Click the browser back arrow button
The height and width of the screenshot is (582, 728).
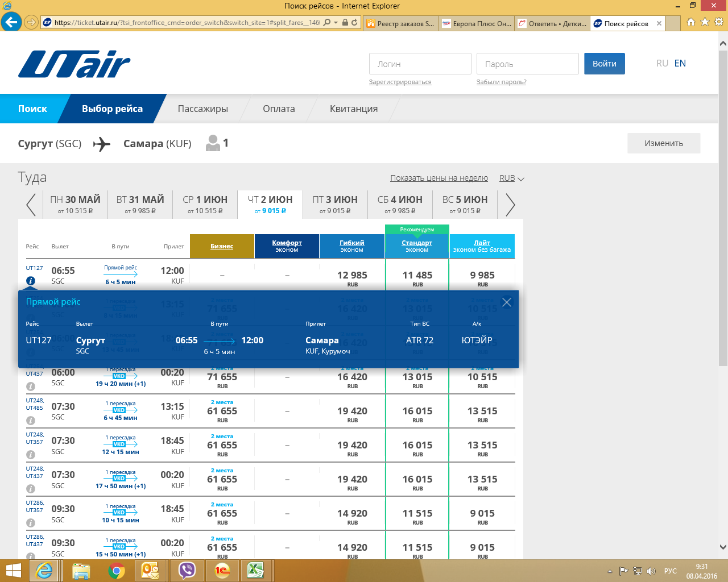click(11, 23)
